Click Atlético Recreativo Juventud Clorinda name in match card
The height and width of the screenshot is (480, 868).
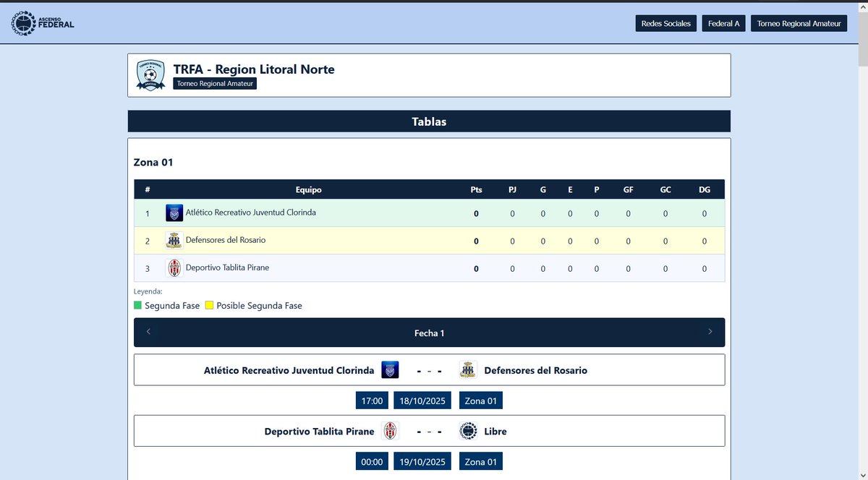point(289,370)
